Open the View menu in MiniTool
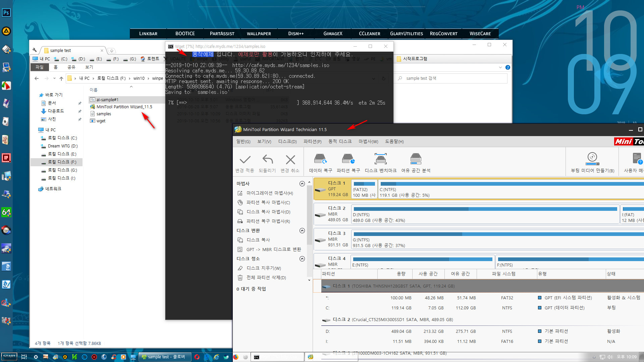Image resolution: width=644 pixels, height=362 pixels. click(x=264, y=141)
